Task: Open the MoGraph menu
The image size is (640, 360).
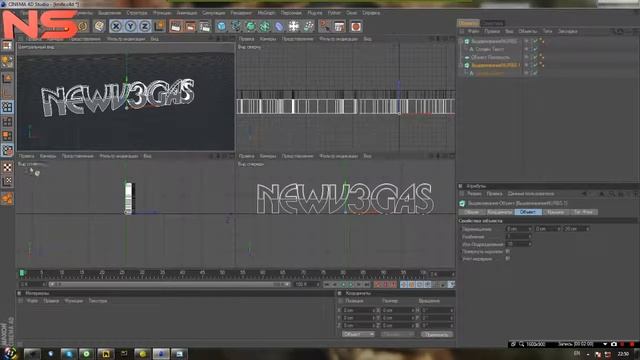Action: coord(266,13)
